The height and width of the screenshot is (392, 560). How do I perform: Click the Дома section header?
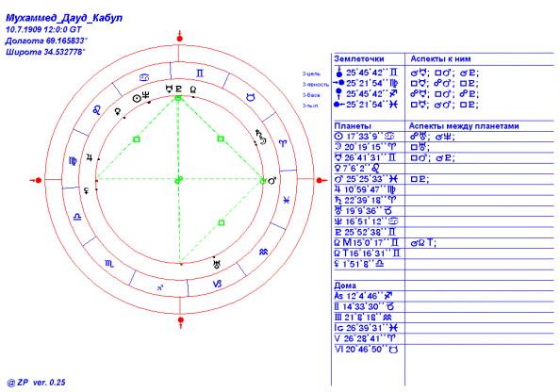[x=345, y=286]
